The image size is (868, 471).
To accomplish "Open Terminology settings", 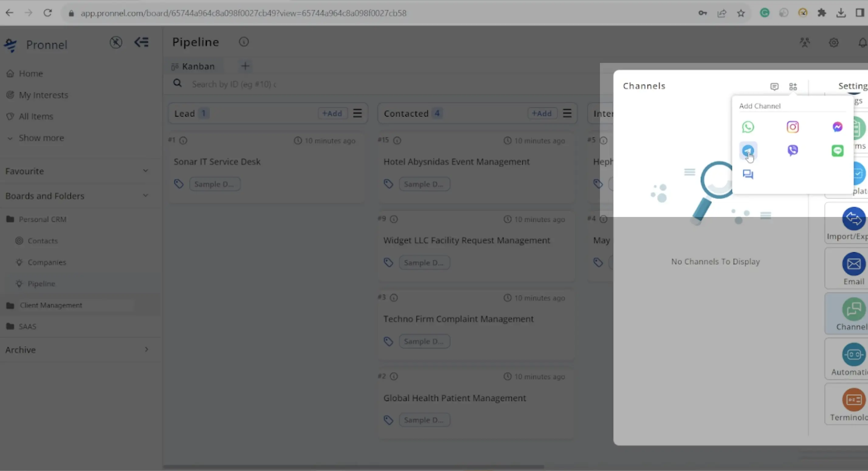I will pyautogui.click(x=846, y=404).
